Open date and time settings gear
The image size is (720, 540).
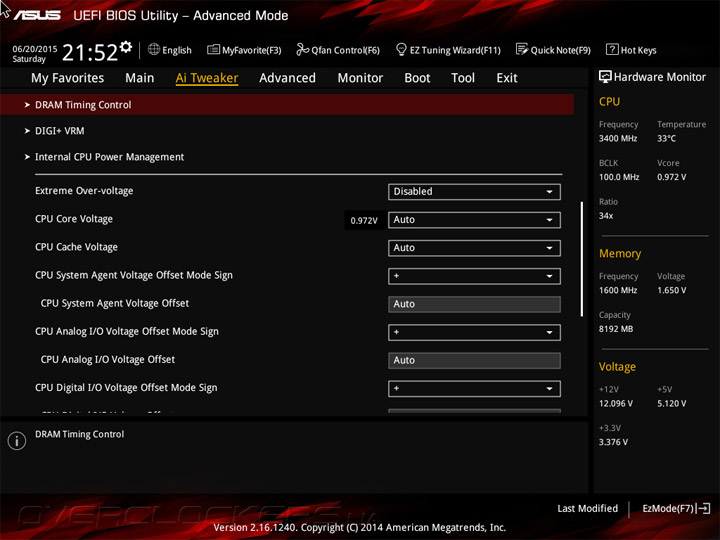click(126, 47)
